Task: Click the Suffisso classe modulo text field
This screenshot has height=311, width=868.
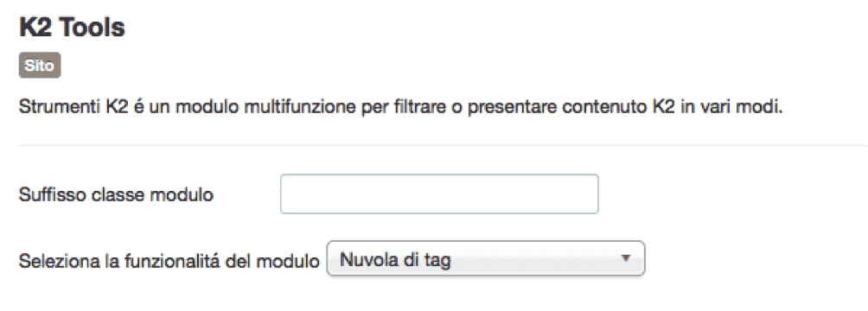Action: [x=439, y=194]
